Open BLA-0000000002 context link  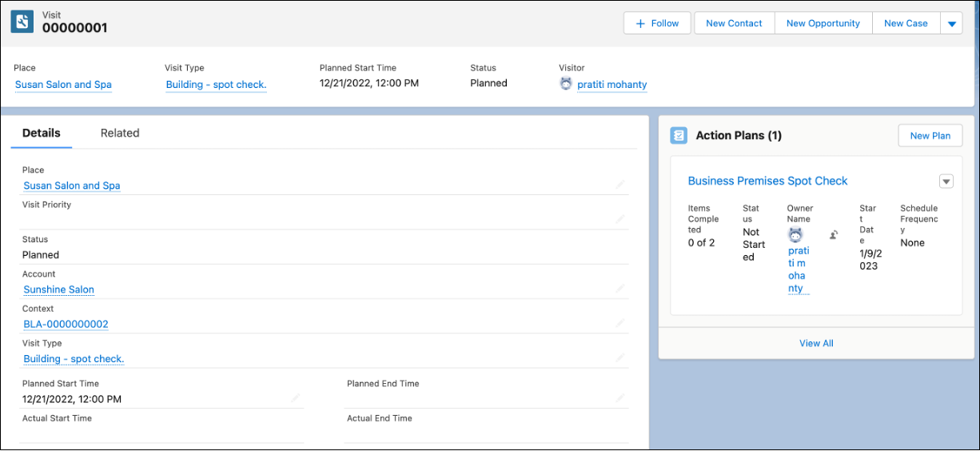click(66, 324)
